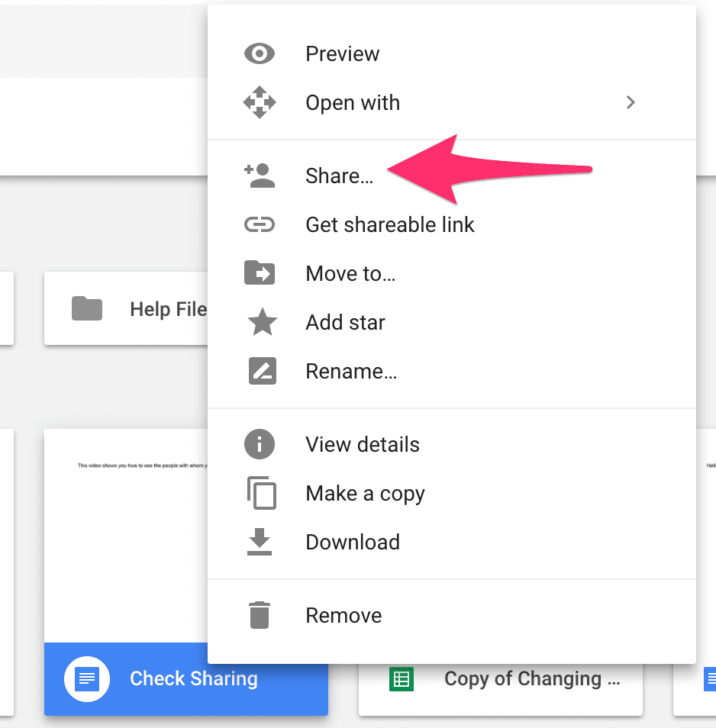
Task: Select the Check Sharing file name
Action: point(194,679)
